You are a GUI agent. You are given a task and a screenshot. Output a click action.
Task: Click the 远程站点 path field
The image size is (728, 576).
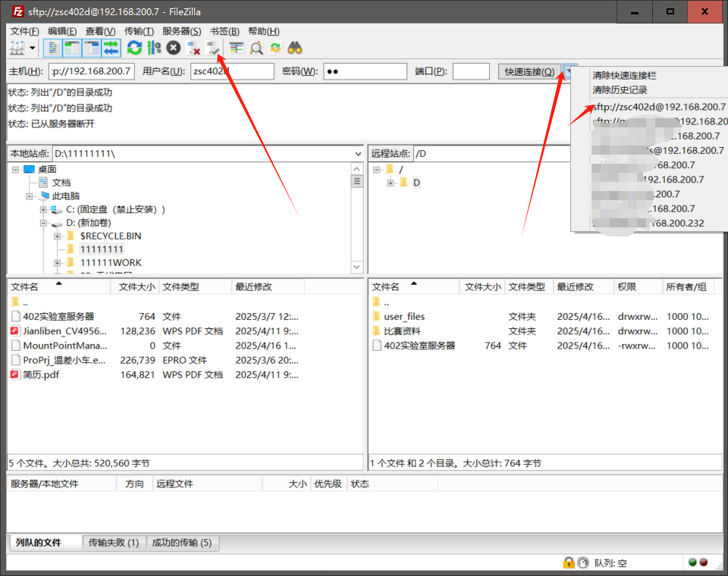click(x=492, y=154)
